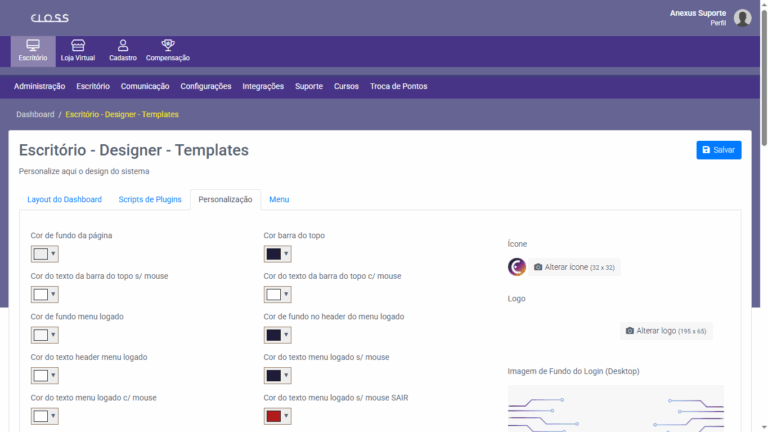Click Alterar ícone upload button
Image resolution: width=768 pixels, height=432 pixels.
pyautogui.click(x=575, y=267)
